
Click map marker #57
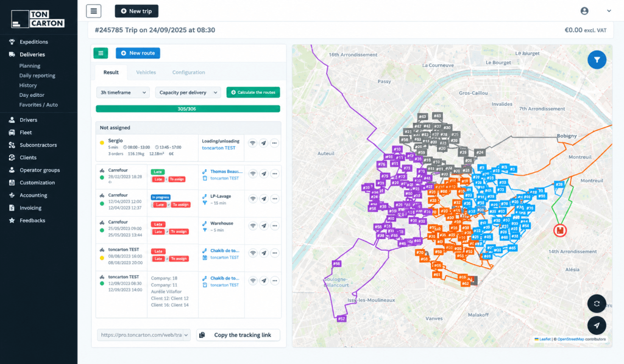click(341, 319)
